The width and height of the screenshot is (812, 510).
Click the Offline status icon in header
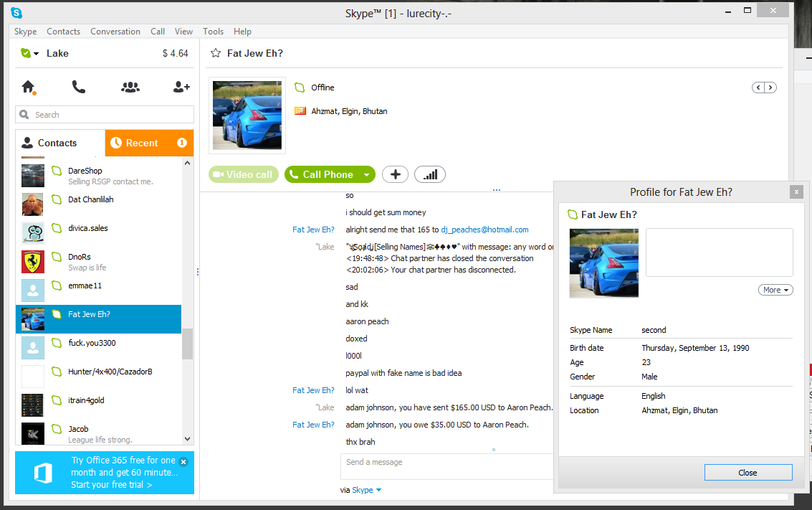[300, 88]
